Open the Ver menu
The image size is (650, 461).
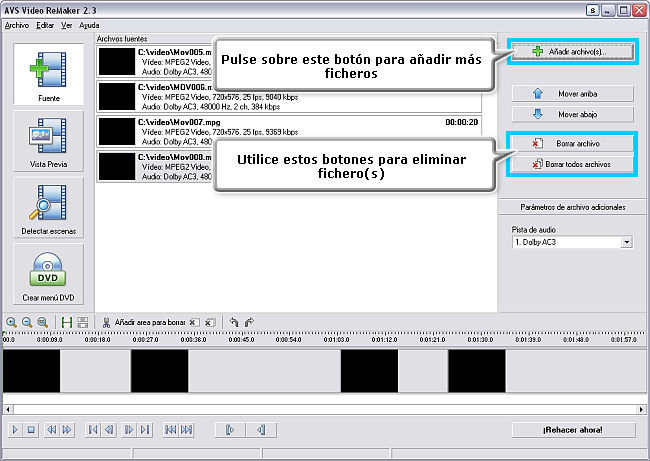pos(66,25)
